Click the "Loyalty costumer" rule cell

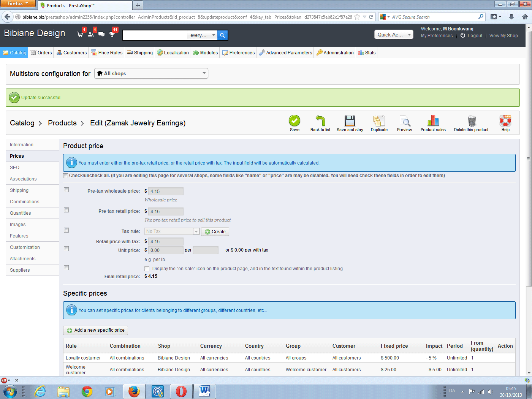click(x=83, y=358)
